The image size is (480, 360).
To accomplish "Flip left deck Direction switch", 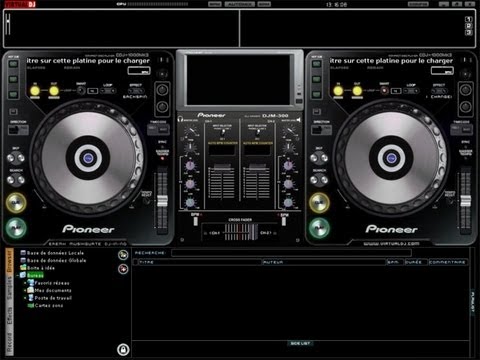I will pyautogui.click(x=18, y=130).
